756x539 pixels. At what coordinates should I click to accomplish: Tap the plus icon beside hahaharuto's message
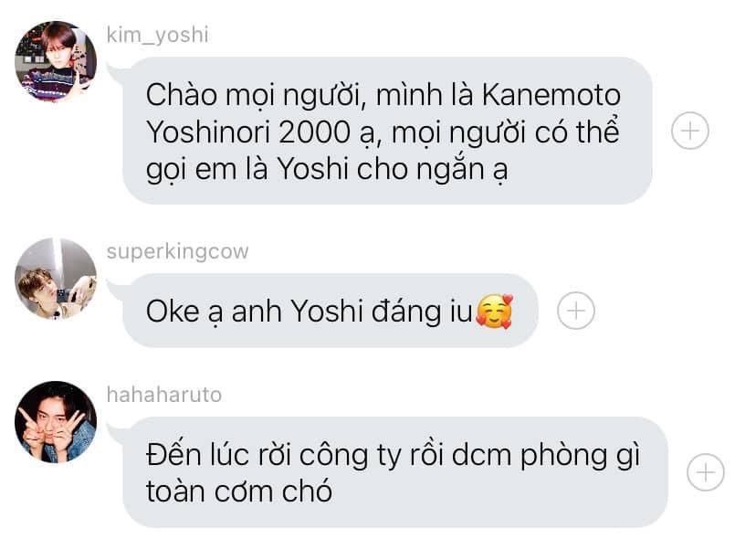pyautogui.click(x=706, y=472)
